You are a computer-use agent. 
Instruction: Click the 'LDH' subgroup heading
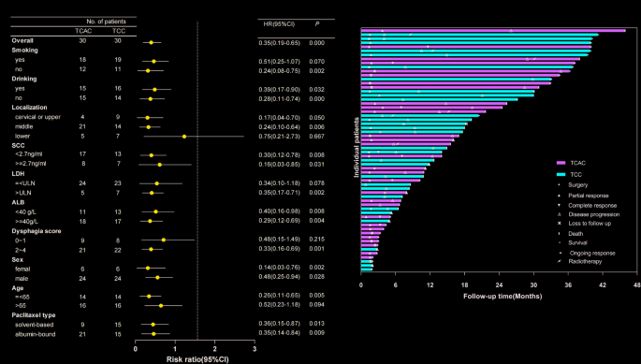click(x=18, y=174)
